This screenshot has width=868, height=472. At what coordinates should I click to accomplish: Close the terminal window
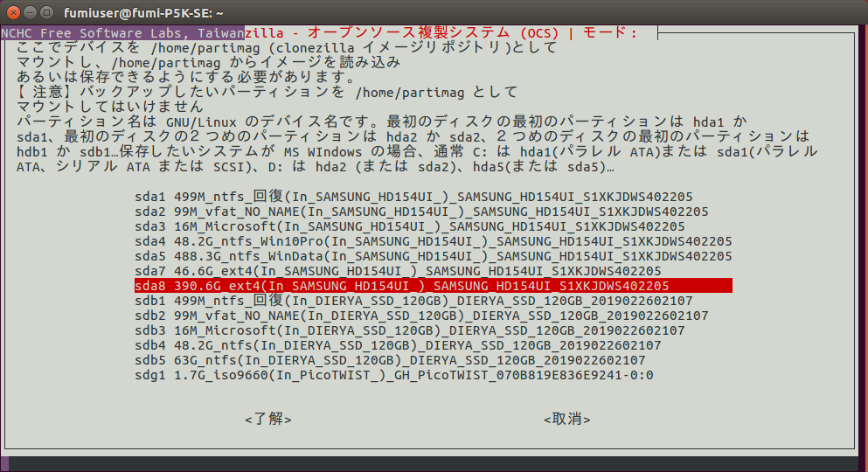[x=11, y=13]
